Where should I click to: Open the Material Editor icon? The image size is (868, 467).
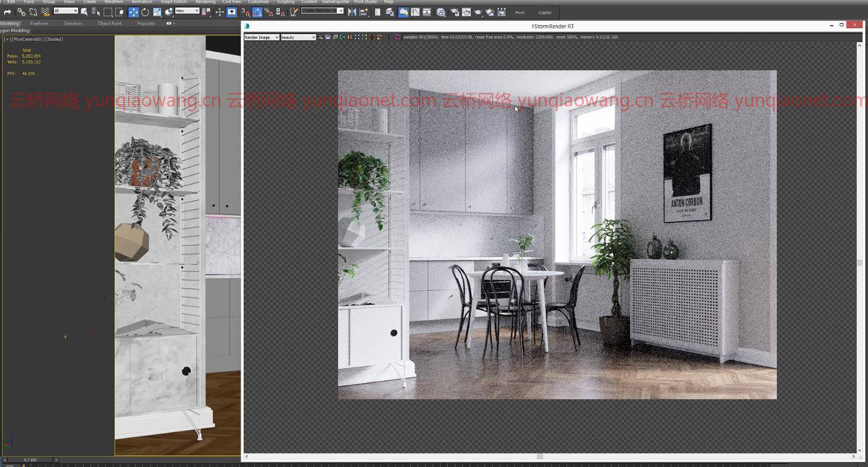441,12
